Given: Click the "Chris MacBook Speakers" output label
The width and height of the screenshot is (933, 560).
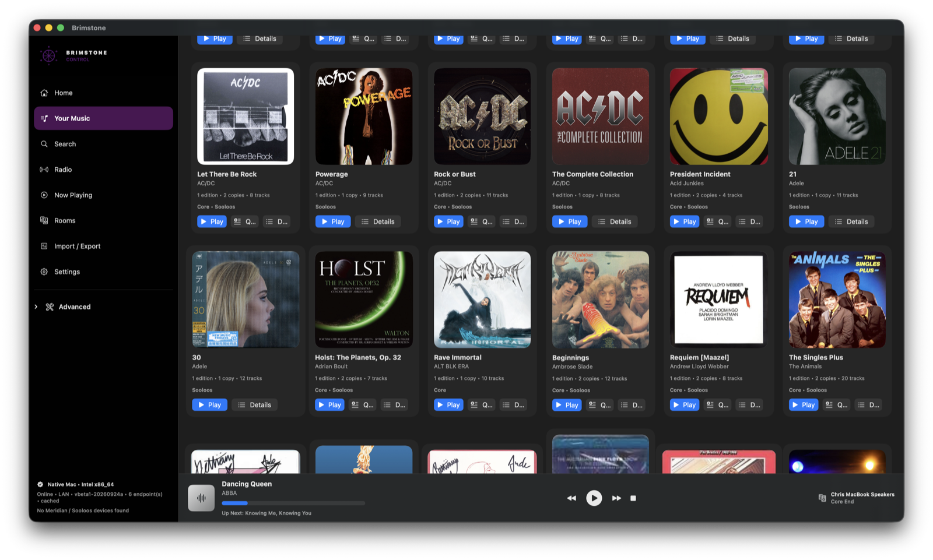Looking at the screenshot, I should (x=862, y=495).
